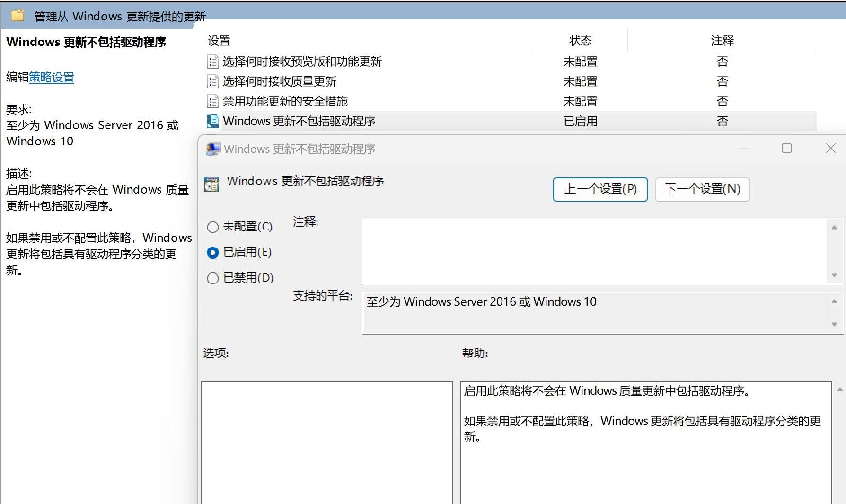Image resolution: width=846 pixels, height=504 pixels.
Task: Click 未配置 status of 选择何时接收质量更新
Action: [x=581, y=81]
